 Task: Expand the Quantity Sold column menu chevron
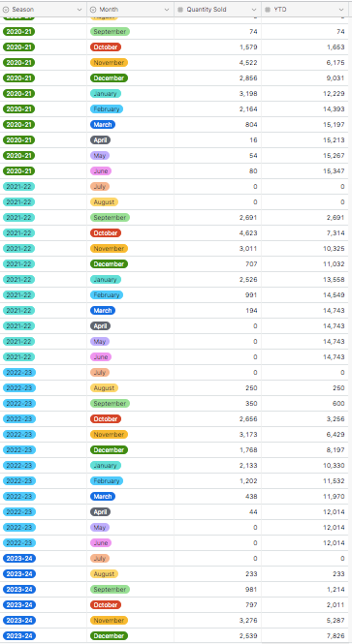[254, 10]
